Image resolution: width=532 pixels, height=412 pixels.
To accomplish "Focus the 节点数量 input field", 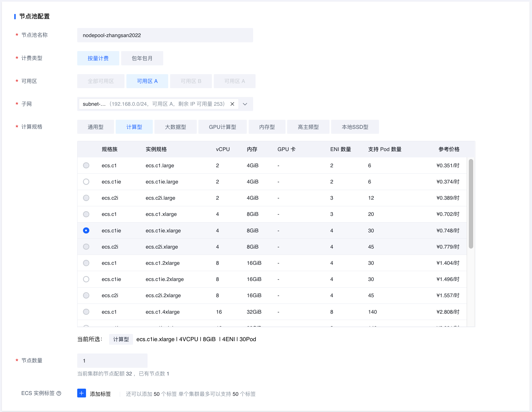I will tap(112, 361).
